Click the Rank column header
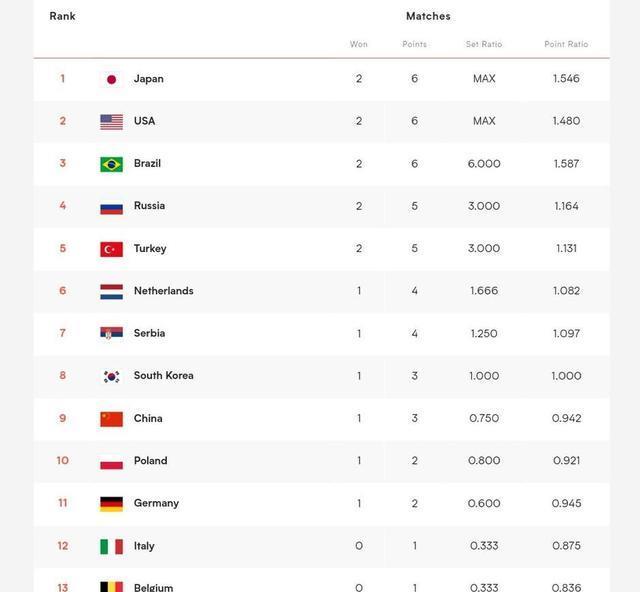 coord(62,16)
